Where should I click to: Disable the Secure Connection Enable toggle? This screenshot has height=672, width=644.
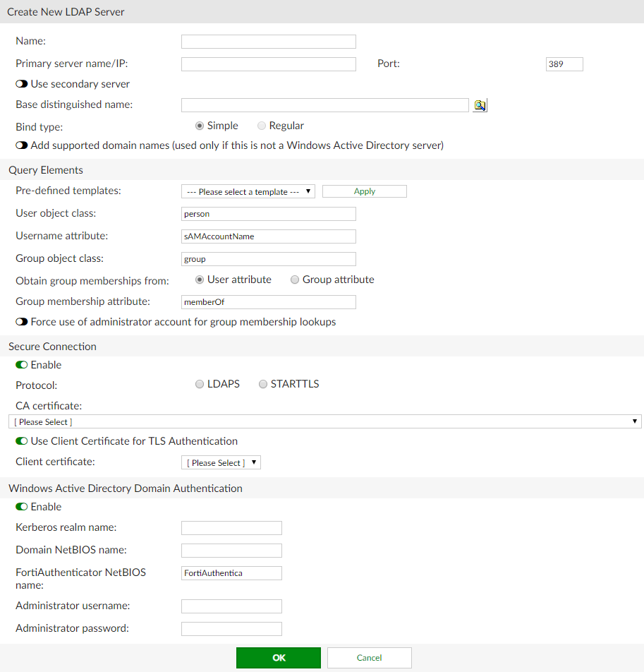[x=23, y=365]
